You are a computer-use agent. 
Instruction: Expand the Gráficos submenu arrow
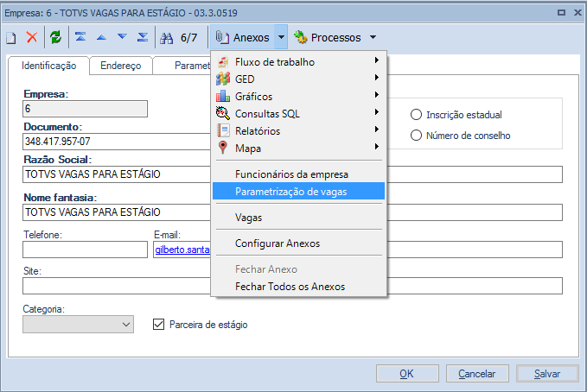click(377, 95)
